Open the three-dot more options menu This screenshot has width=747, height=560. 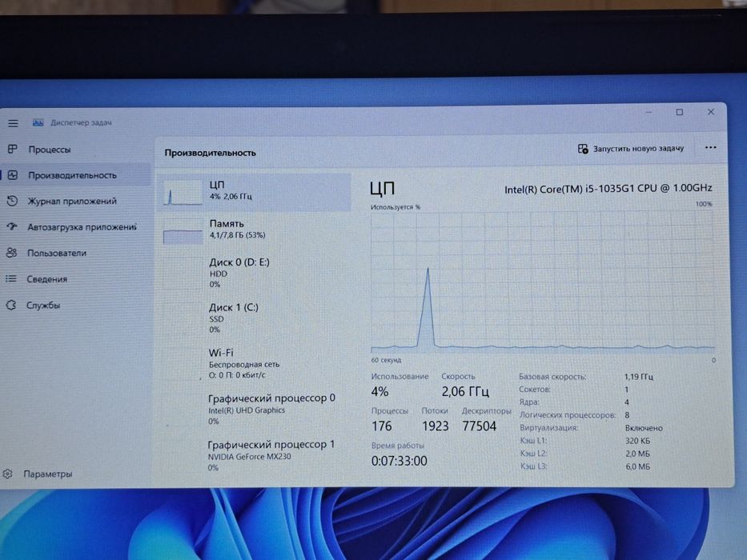(x=710, y=148)
